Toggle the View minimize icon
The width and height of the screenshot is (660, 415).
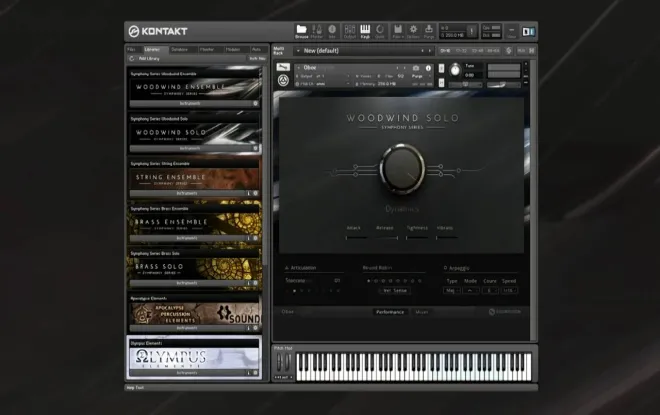click(511, 31)
